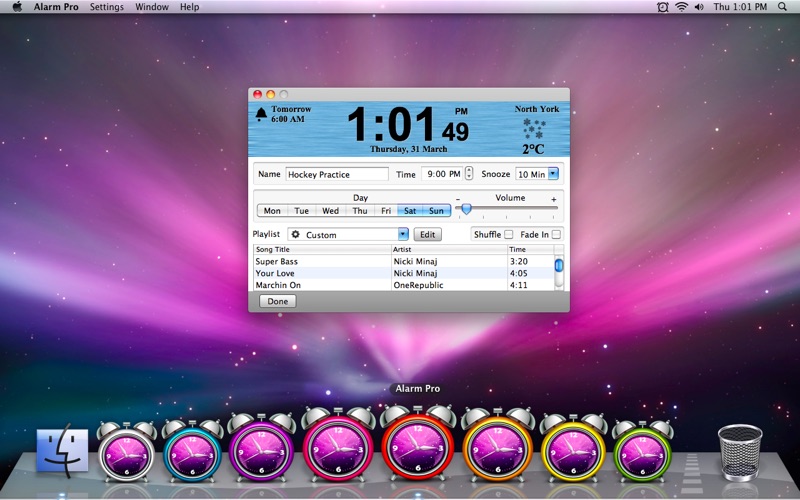800x500 pixels.
Task: Click the North York location label
Action: (x=537, y=109)
